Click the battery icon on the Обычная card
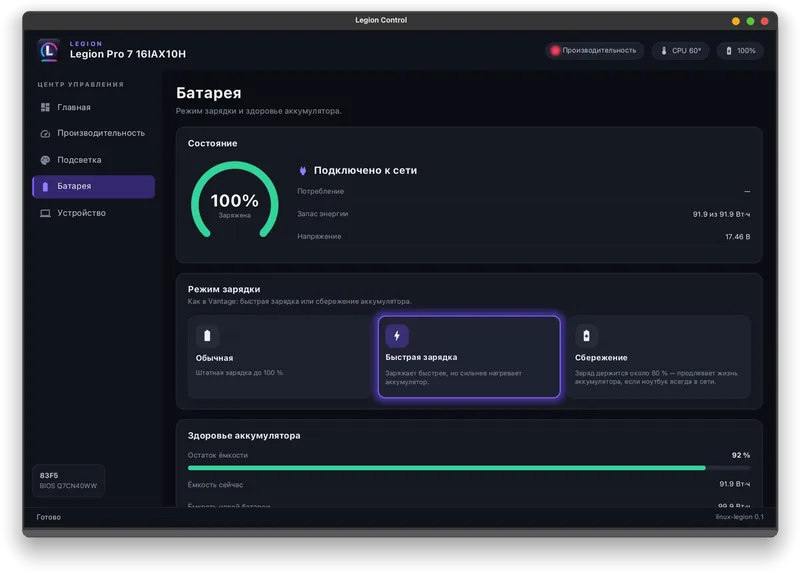800x573 pixels. 207,336
